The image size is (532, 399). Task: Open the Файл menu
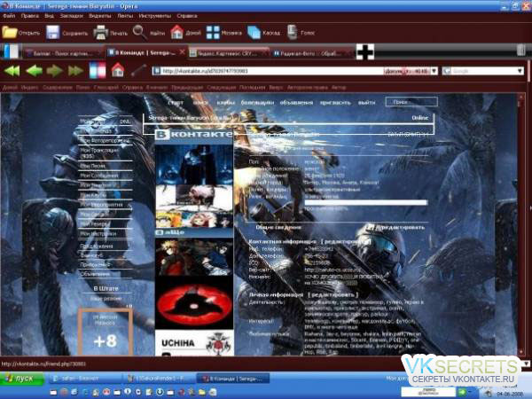[9, 16]
